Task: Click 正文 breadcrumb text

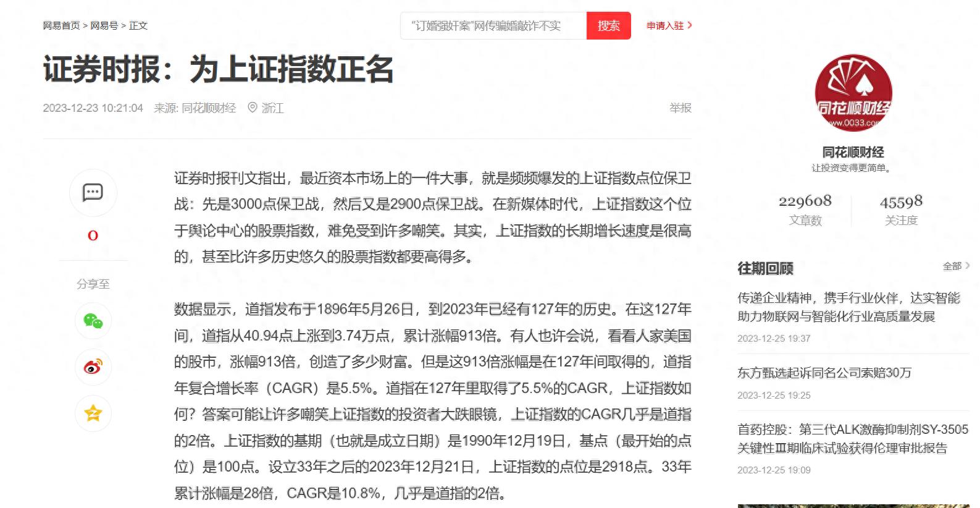Action: point(138,25)
